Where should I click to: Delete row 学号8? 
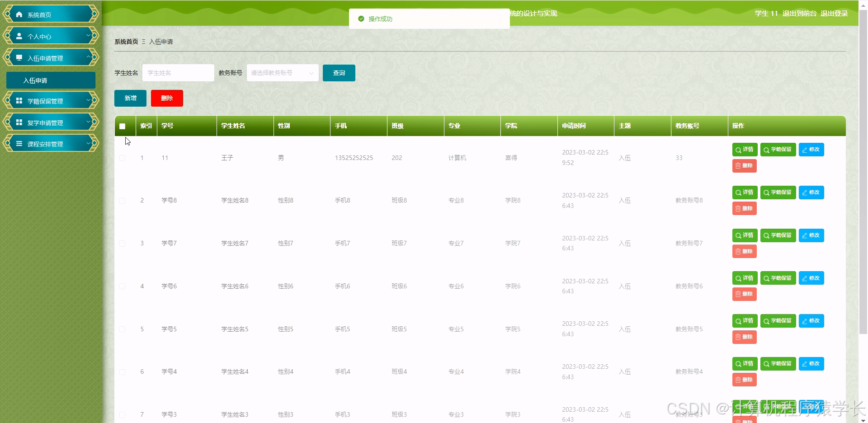744,208
